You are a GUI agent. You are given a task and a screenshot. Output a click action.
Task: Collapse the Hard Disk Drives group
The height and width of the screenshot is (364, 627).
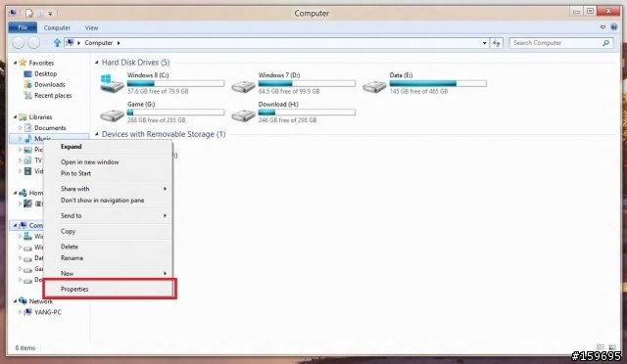97,63
